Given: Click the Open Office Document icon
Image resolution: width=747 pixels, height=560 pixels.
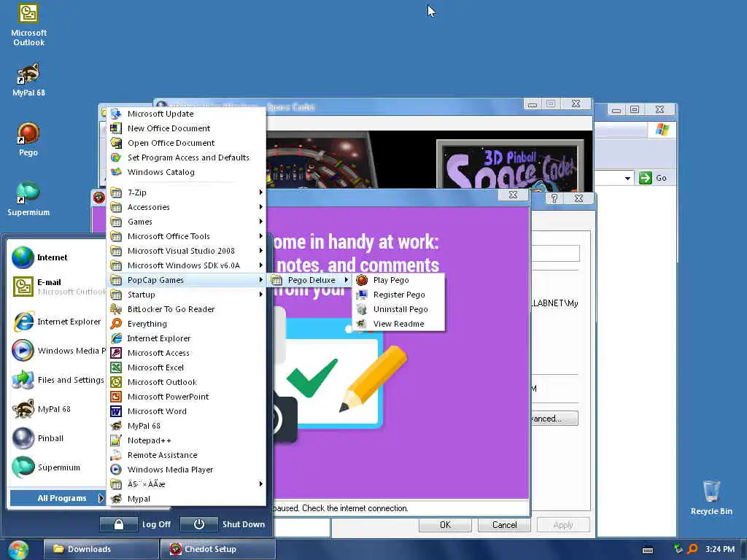Looking at the screenshot, I should [x=116, y=143].
